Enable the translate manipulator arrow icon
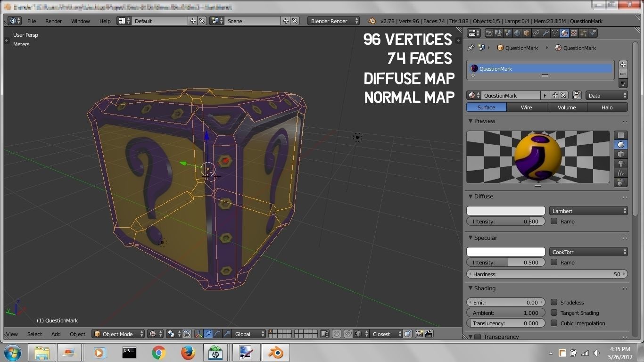 pyautogui.click(x=208, y=334)
